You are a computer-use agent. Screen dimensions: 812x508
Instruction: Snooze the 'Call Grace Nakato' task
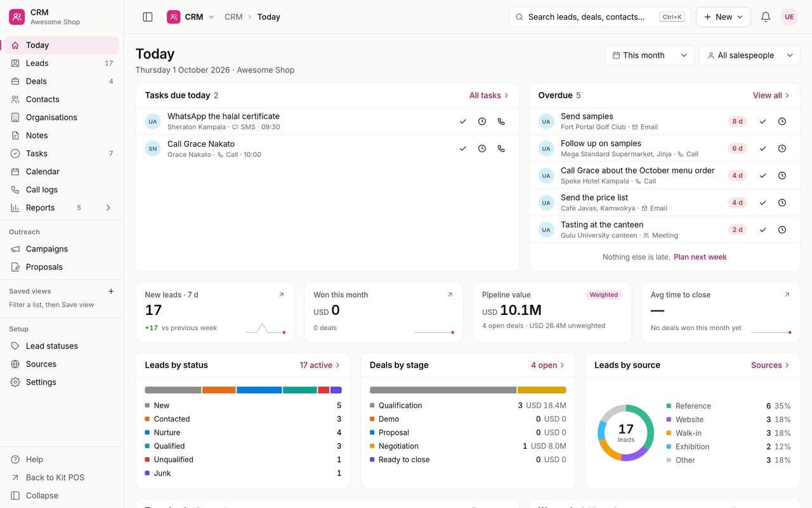point(482,149)
